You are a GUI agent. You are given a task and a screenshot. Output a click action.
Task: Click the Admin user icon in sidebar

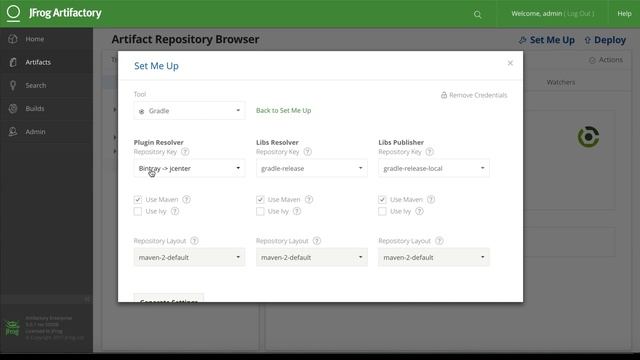[13, 132]
